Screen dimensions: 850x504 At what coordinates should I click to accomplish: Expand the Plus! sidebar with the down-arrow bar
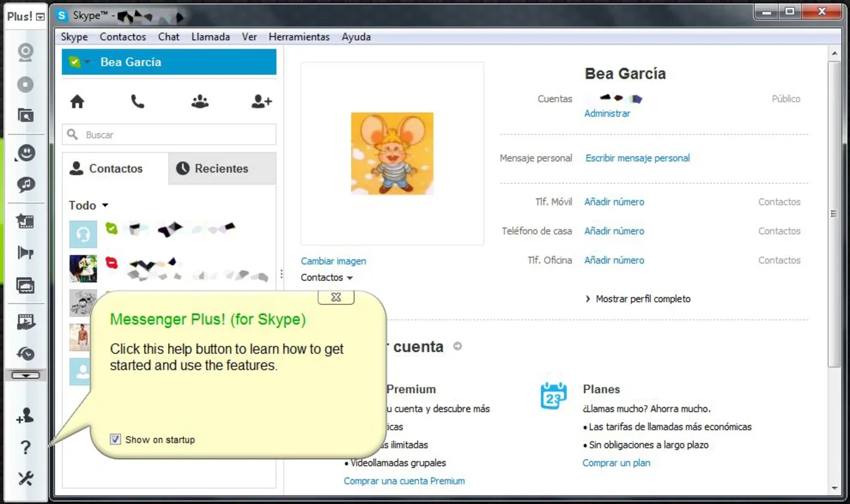pyautogui.click(x=25, y=375)
